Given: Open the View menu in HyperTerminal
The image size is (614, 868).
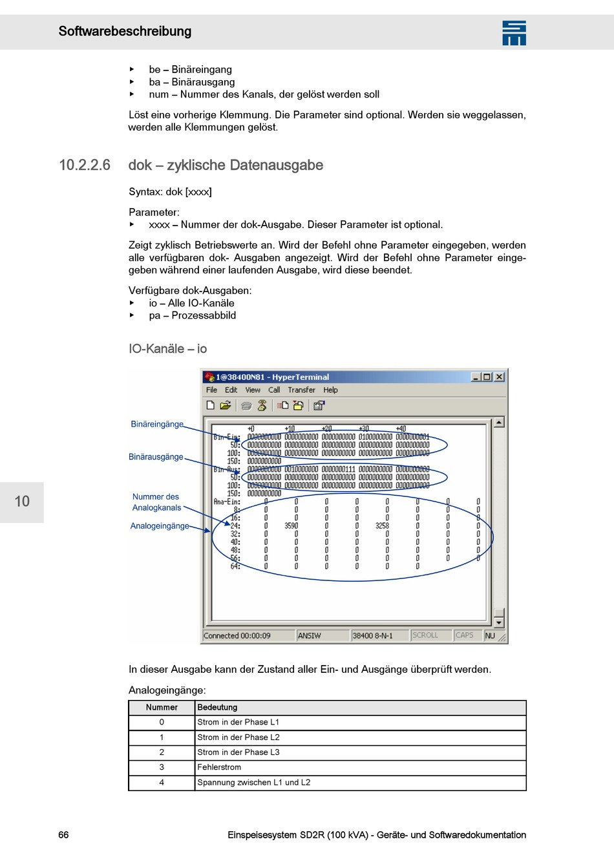Looking at the screenshot, I should 253,390.
